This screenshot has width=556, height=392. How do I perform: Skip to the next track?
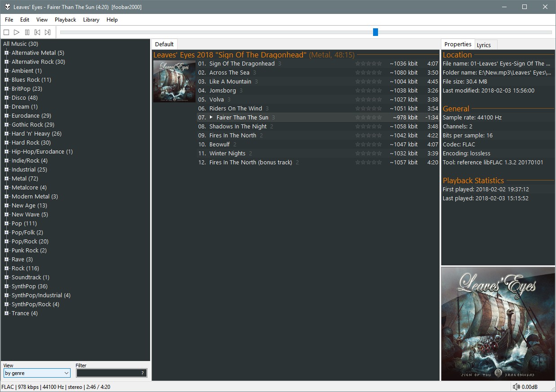point(48,32)
